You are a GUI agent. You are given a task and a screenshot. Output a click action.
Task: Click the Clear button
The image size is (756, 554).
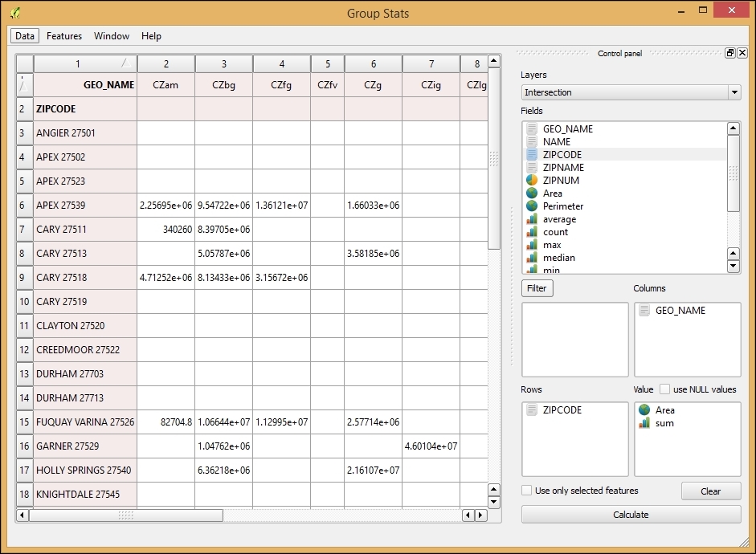[710, 491]
